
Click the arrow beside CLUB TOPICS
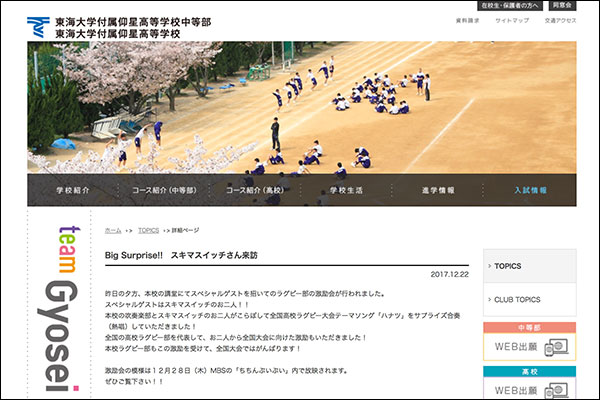(489, 299)
